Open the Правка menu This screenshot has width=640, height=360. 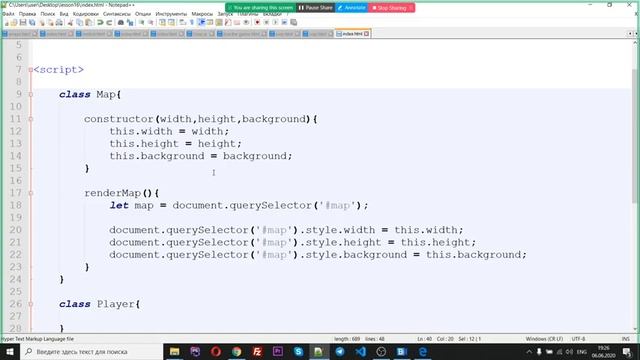(x=27, y=14)
